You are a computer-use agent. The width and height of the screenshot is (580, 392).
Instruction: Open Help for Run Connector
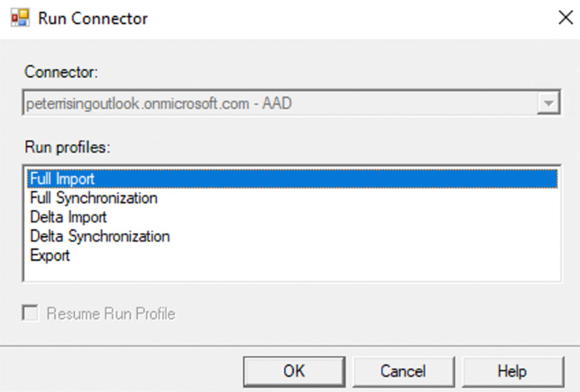tap(513, 371)
